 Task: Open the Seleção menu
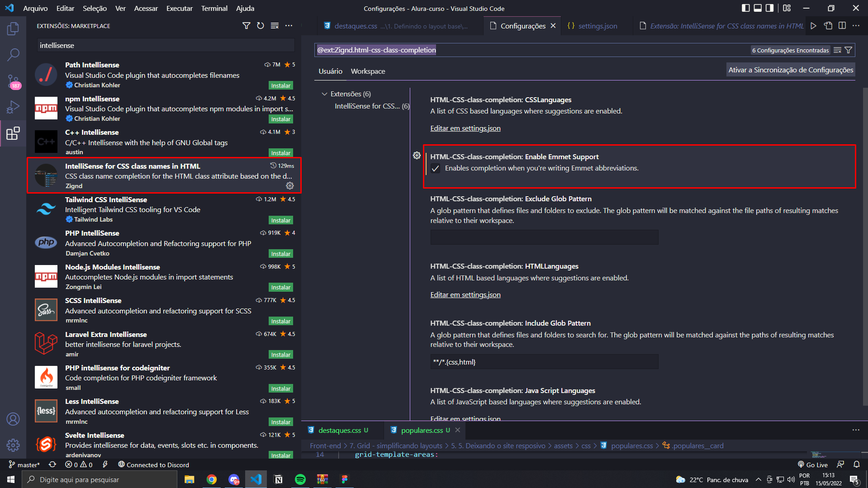coord(95,8)
